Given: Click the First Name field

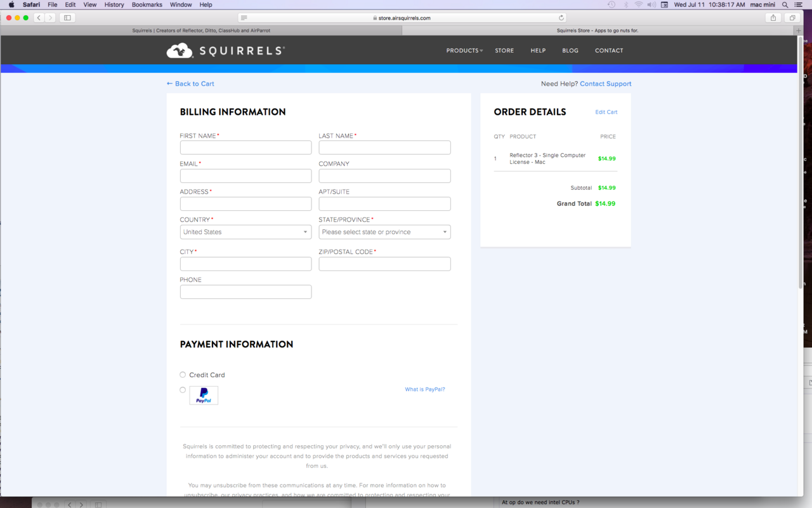Looking at the screenshot, I should (x=246, y=147).
